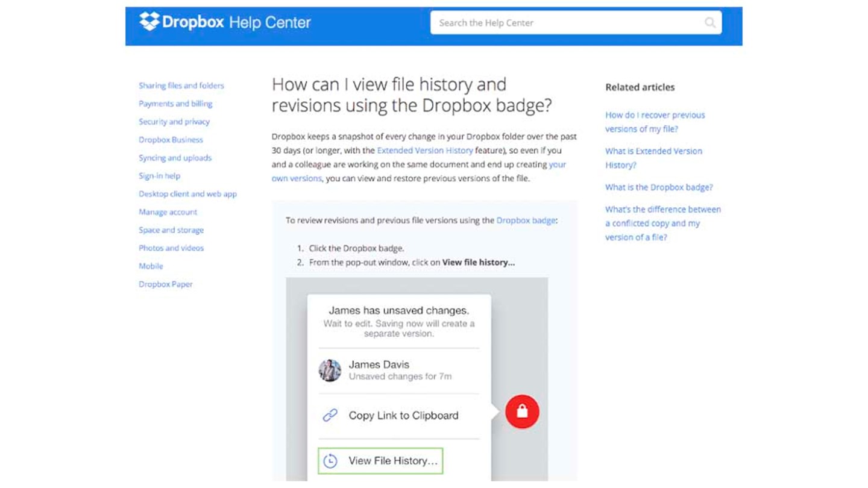Open 'How do I recover previous versions of my file?'
The width and height of the screenshot is (868, 488).
coord(655,122)
